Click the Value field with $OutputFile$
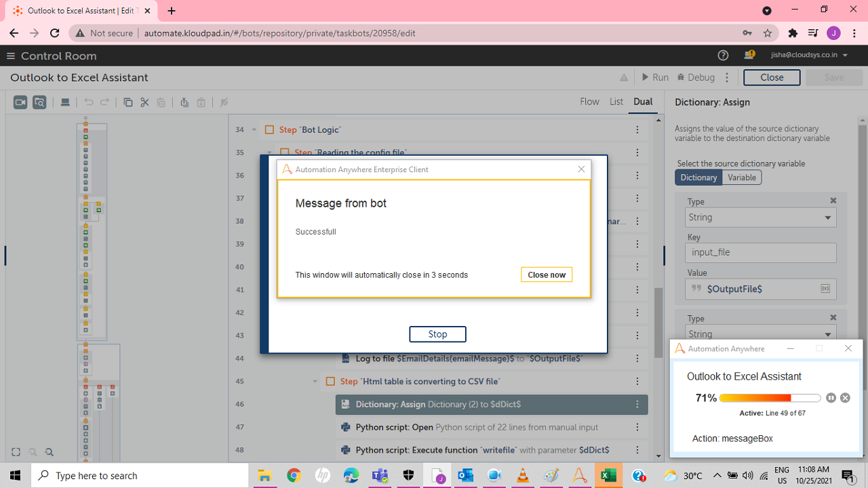Screen dimensions: 868x488 tap(761, 289)
